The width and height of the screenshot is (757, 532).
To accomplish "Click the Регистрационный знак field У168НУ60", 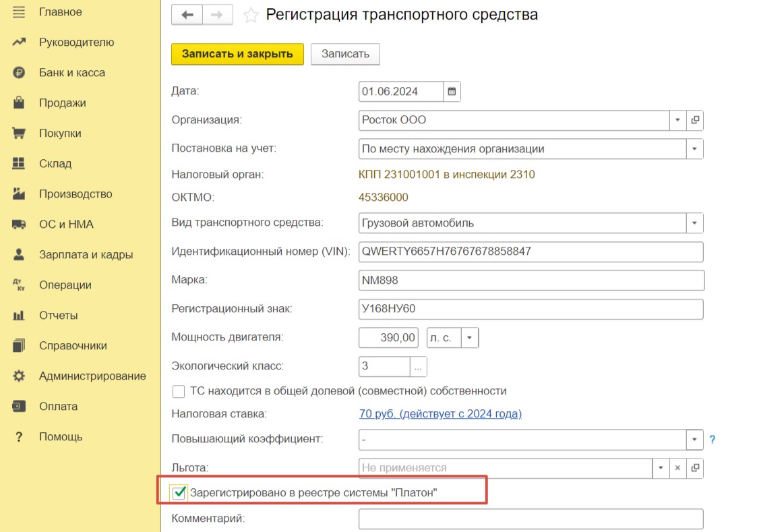I will tap(531, 309).
